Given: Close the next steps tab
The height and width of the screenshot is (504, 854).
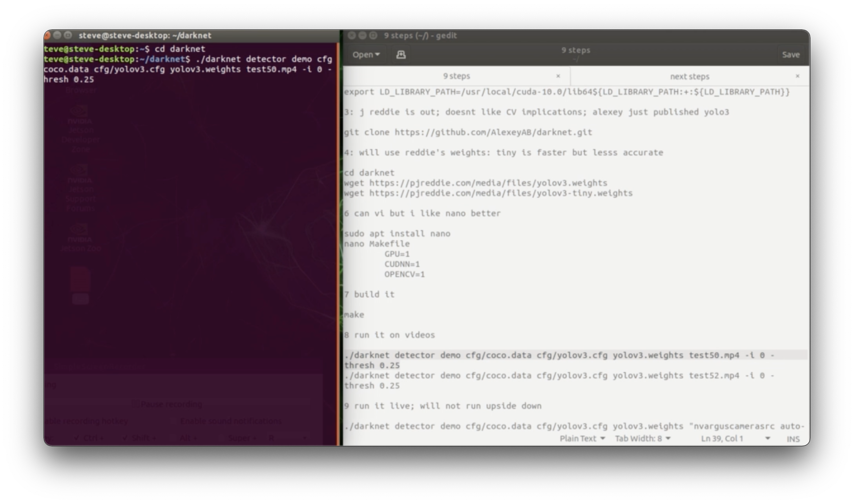Looking at the screenshot, I should (x=797, y=76).
